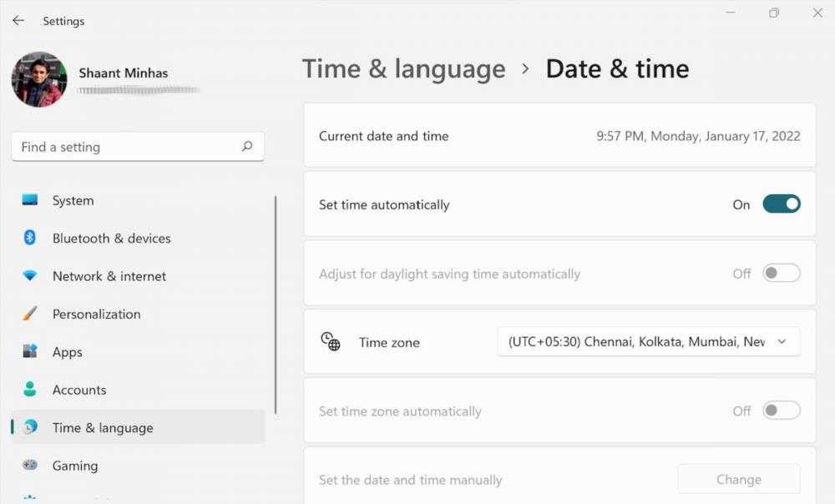The image size is (835, 504).
Task: Click the Gaming controller icon
Action: tap(30, 466)
